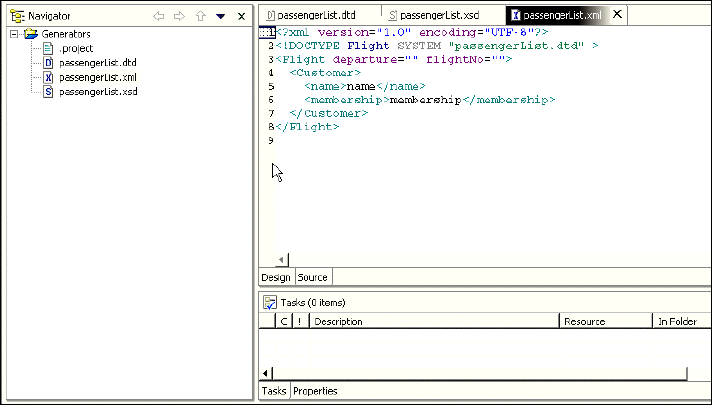The width and height of the screenshot is (712, 405).
Task: Click the passengerList.xsd file icon in Navigator
Action: (x=48, y=92)
